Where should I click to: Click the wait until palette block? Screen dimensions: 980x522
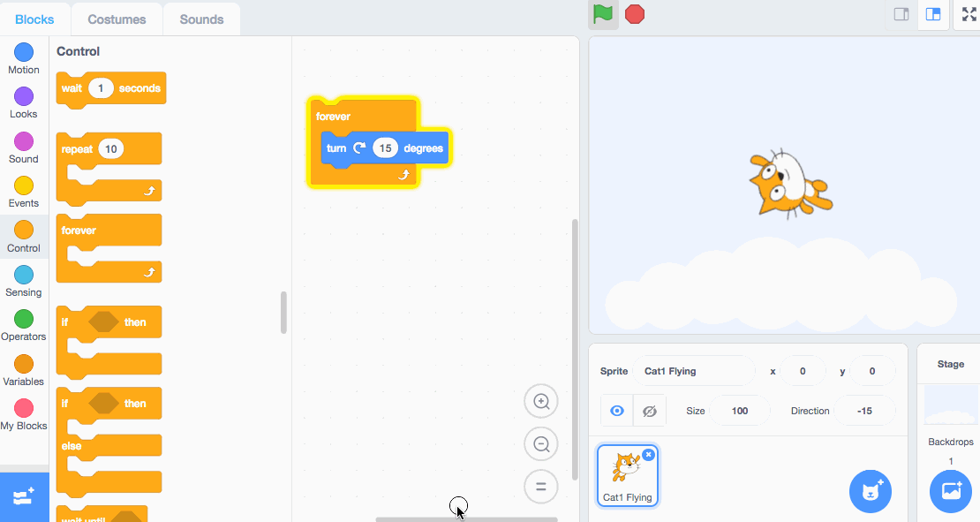(x=102, y=515)
